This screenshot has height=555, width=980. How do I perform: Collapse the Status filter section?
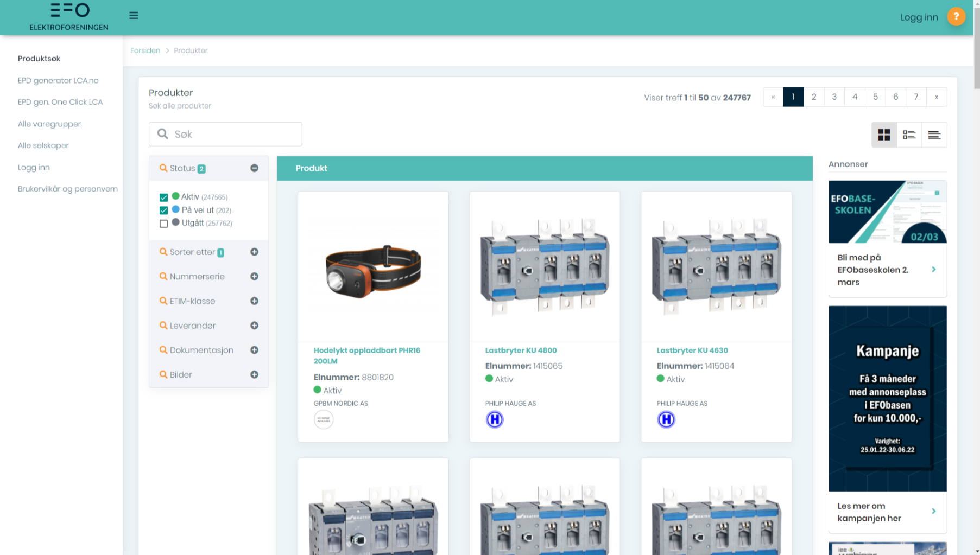254,168
